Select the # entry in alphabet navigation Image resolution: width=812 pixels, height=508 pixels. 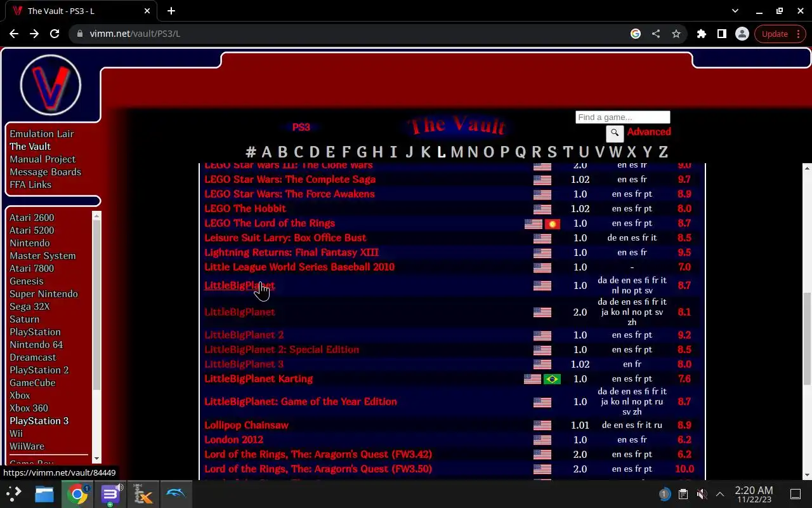[x=251, y=152]
